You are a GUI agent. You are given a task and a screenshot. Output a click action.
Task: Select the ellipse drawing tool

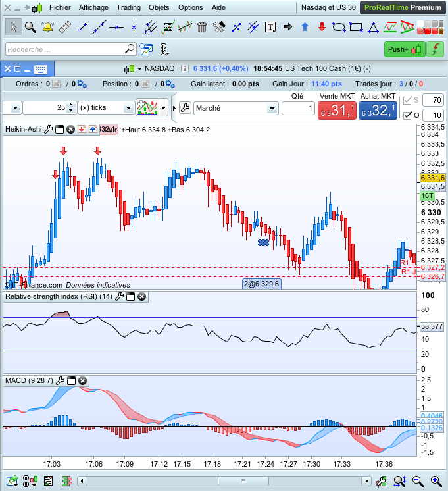click(x=339, y=27)
